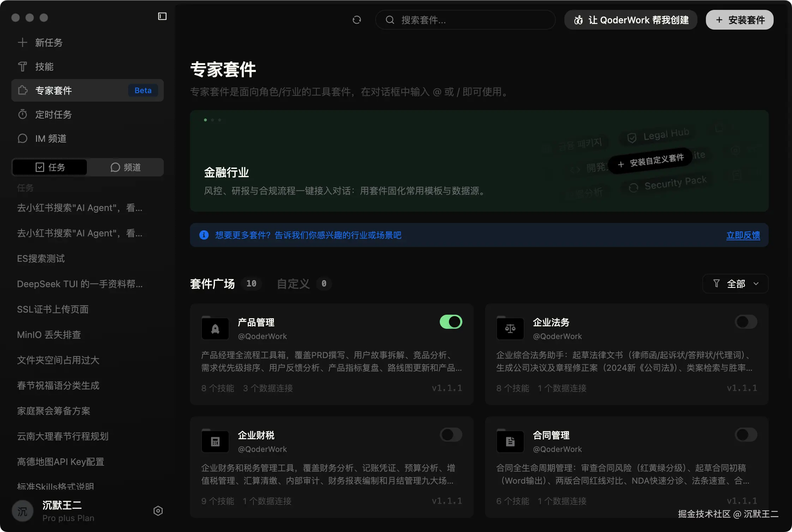Open the SSL证书上传页面 task
The width and height of the screenshot is (792, 532).
[88, 309]
